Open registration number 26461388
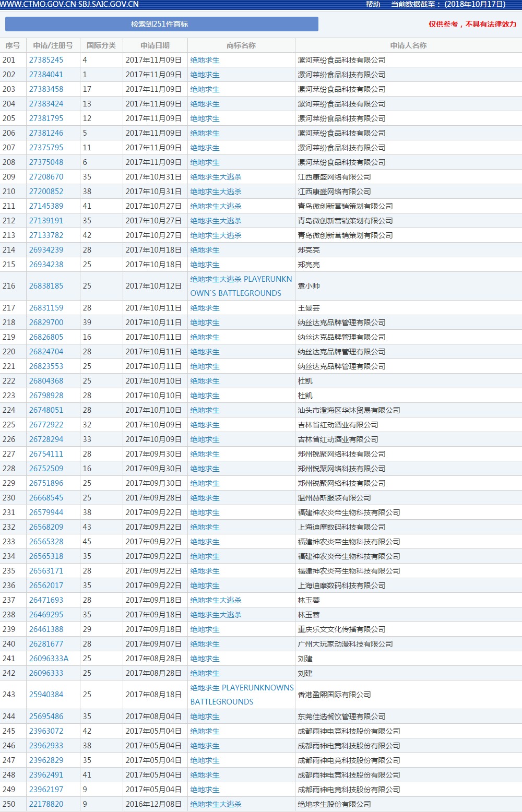The image size is (522, 812). [46, 629]
